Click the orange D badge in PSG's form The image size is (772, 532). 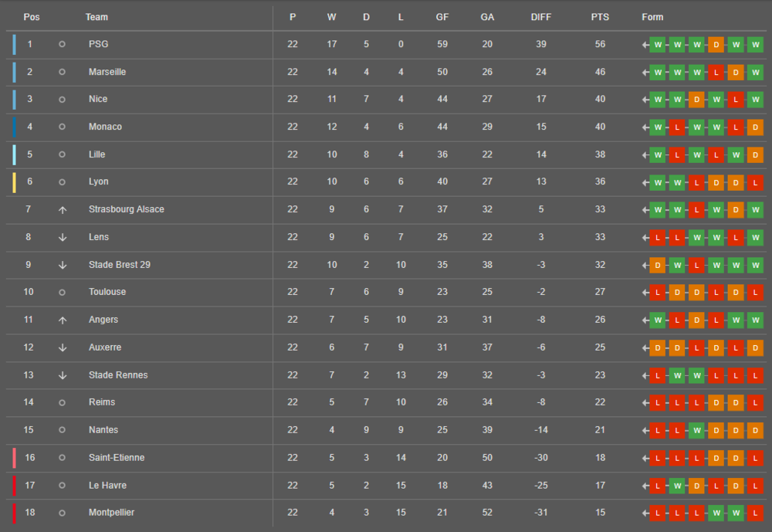(x=716, y=44)
